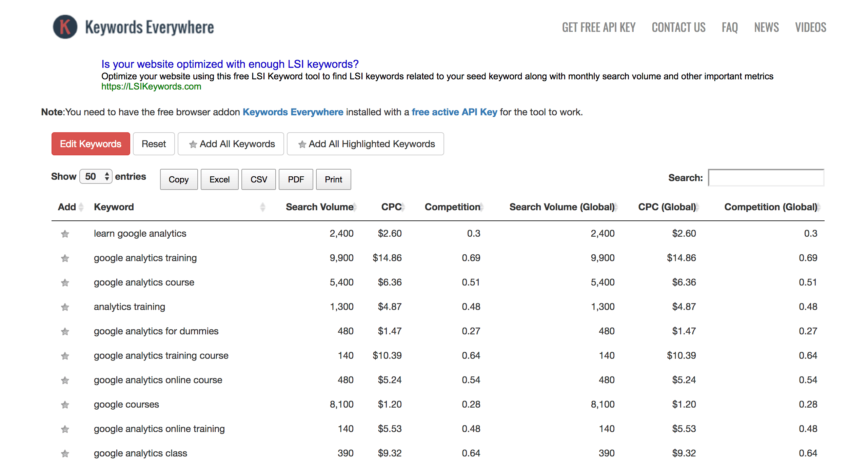Sort by CPC column header
The width and height of the screenshot is (868, 470).
[393, 207]
